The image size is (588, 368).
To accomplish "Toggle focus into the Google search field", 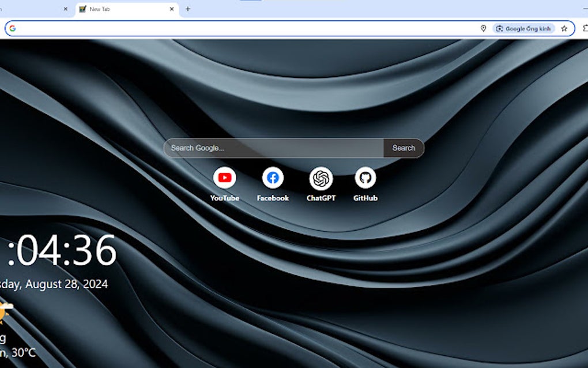I will [271, 148].
